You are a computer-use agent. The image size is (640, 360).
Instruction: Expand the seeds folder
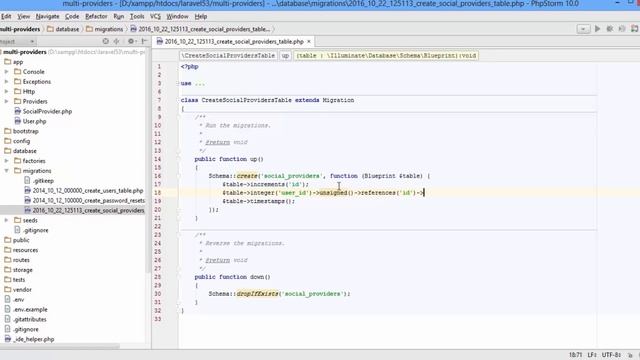pyautogui.click(x=7, y=220)
